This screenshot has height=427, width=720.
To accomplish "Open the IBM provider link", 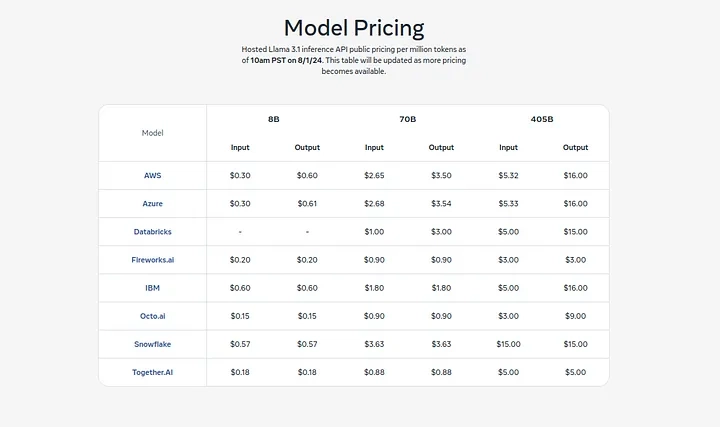I will (x=152, y=287).
